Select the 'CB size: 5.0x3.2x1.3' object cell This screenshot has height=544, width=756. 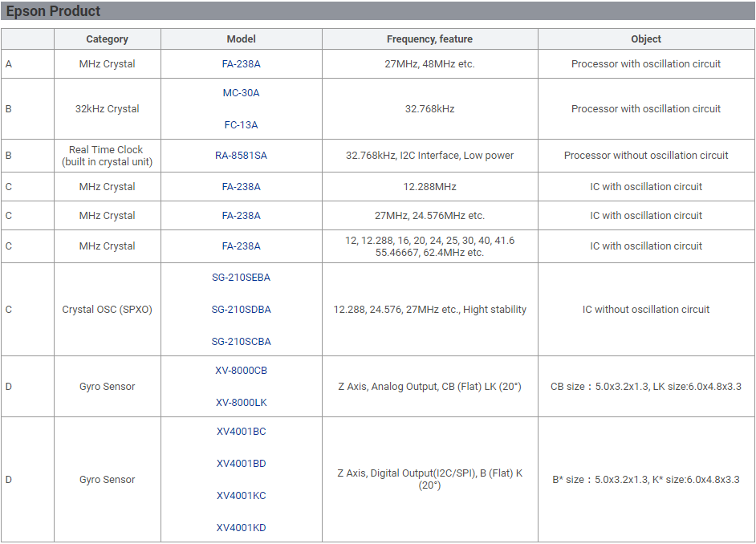pos(646,387)
